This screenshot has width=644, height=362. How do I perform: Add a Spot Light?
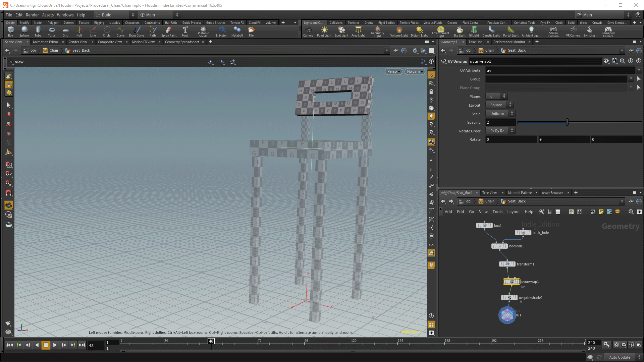341,32
